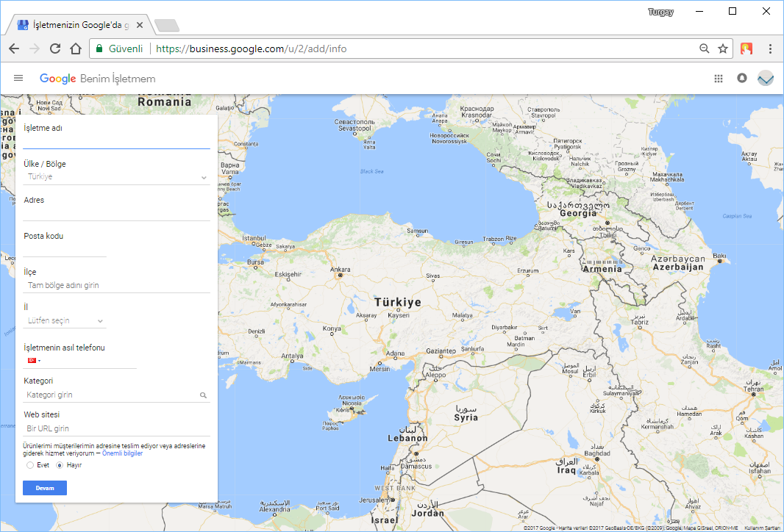Click Antalya on the map
Screen dimensions: 784x532
click(292, 356)
